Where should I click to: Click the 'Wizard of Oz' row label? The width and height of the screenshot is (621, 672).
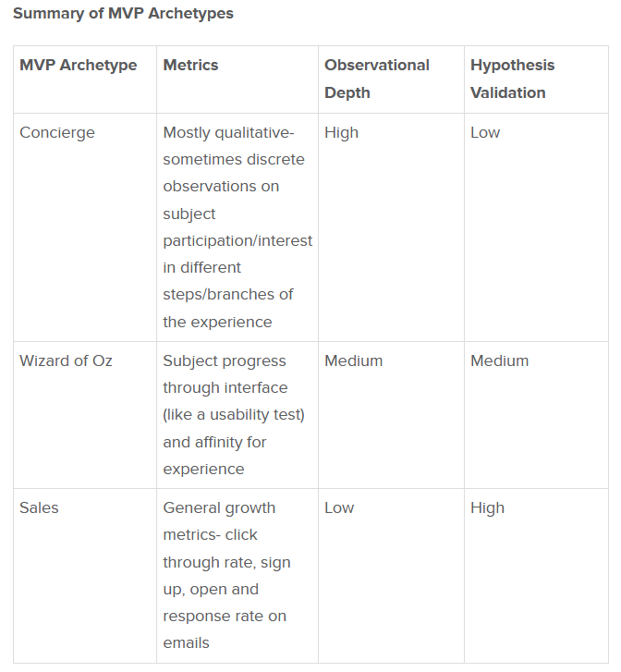pyautogui.click(x=66, y=360)
